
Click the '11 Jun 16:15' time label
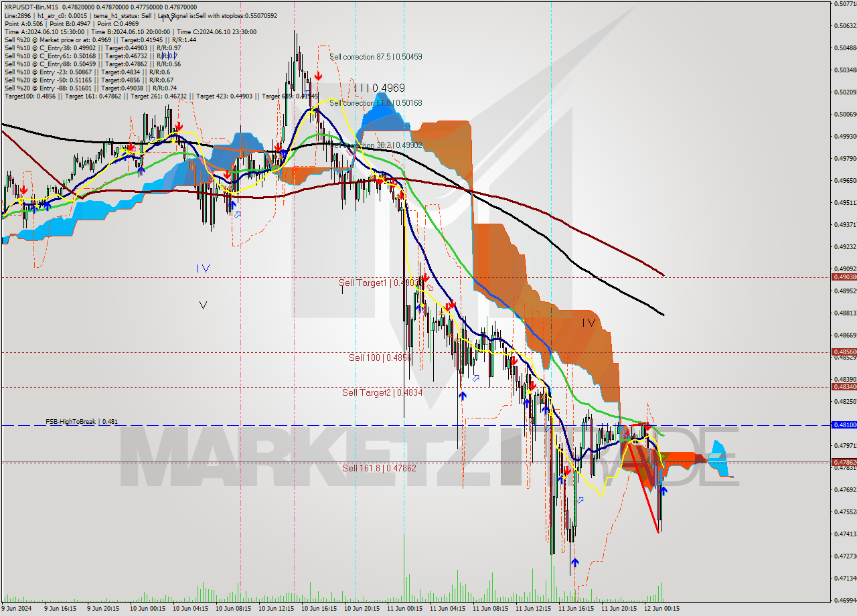(x=576, y=609)
